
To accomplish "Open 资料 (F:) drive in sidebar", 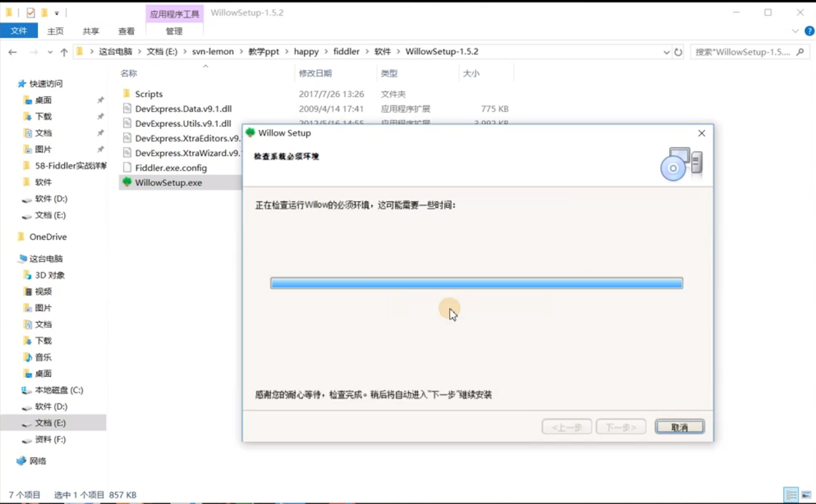I will tap(50, 440).
